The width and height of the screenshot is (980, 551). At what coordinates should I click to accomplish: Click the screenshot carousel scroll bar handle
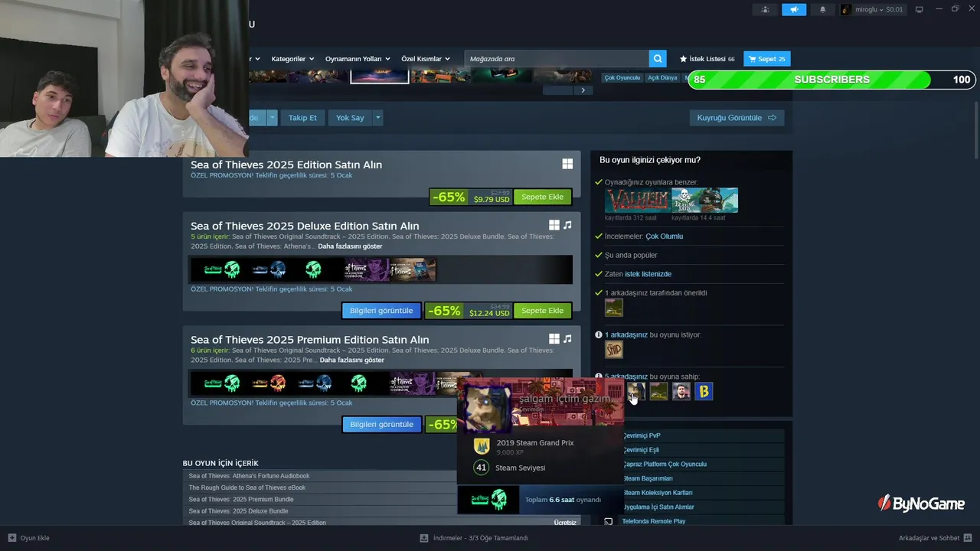click(557, 90)
